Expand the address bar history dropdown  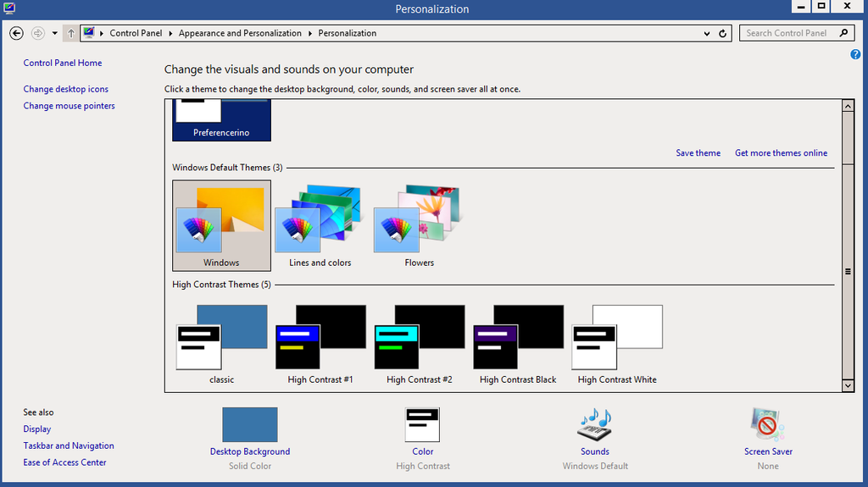pos(707,33)
